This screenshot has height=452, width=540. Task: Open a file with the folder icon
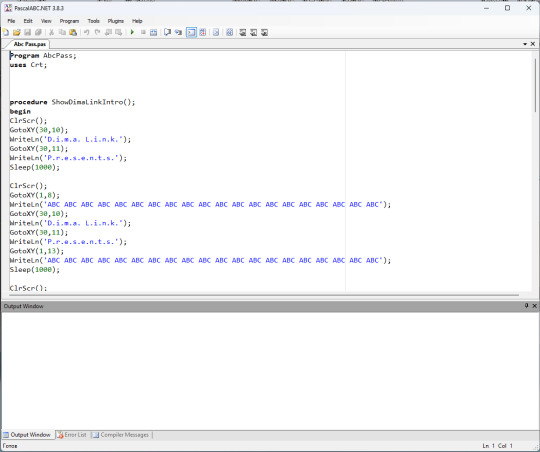click(17, 32)
